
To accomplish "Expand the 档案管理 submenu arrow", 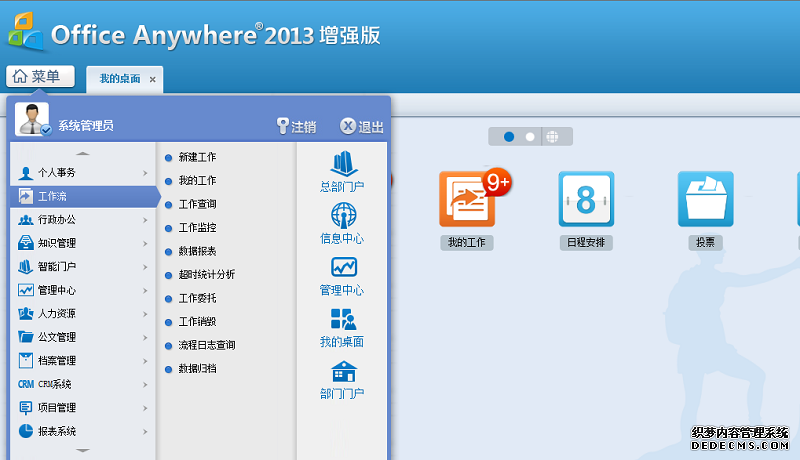I will [145, 361].
